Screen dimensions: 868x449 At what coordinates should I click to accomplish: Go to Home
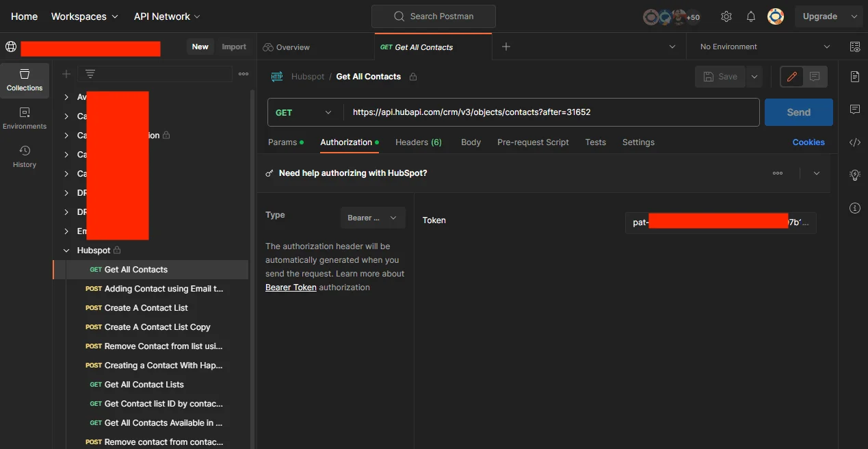coord(25,16)
